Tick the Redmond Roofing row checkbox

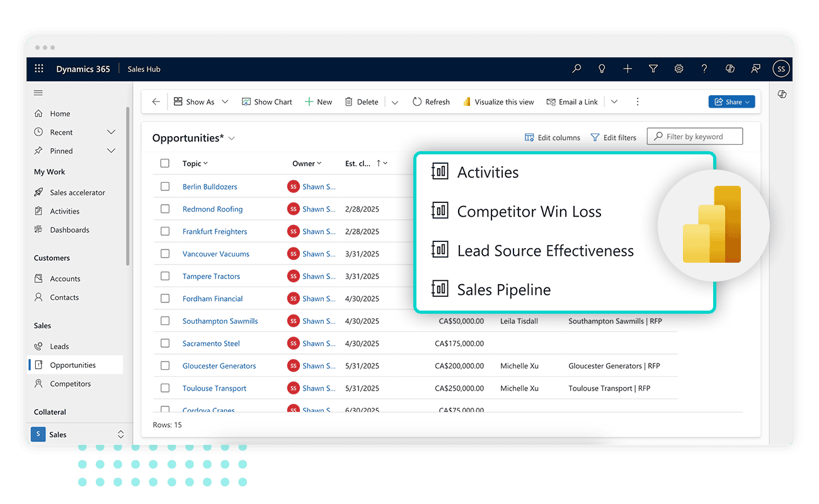point(165,209)
